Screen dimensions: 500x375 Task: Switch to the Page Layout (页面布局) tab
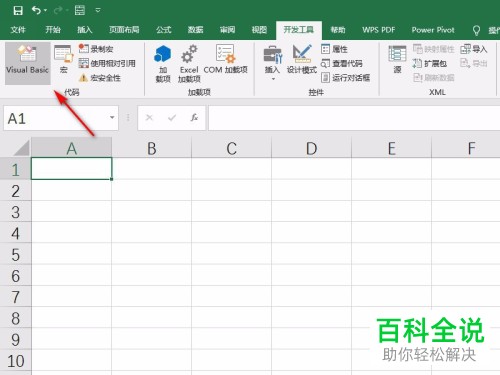click(x=124, y=30)
